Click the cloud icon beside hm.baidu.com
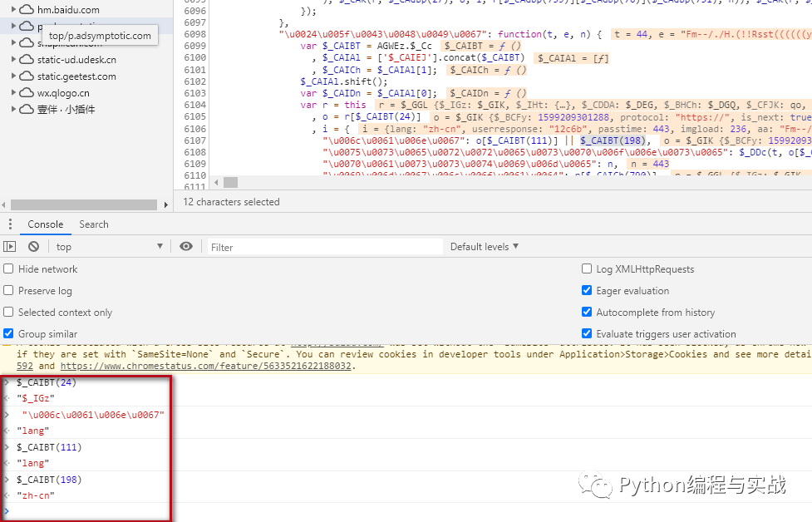Screen dimensions: 812x522 [27, 9]
